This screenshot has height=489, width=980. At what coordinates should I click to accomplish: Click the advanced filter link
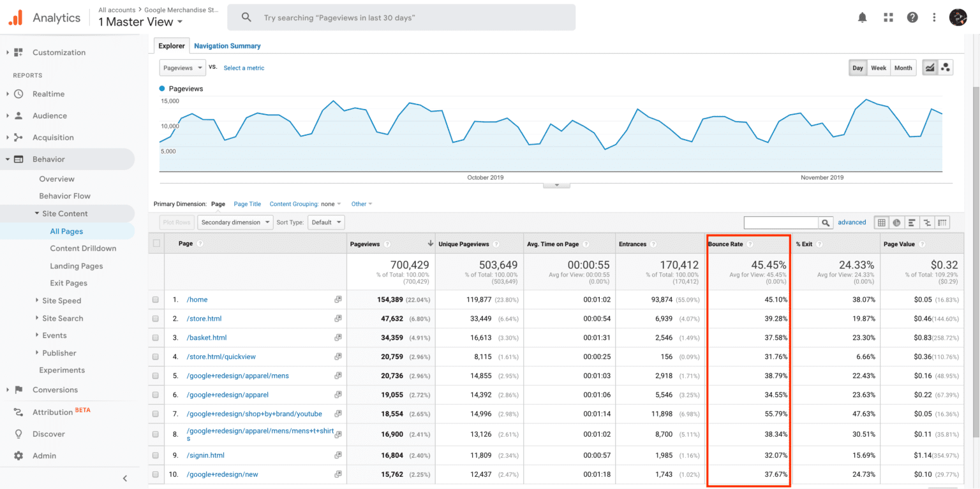tap(852, 223)
